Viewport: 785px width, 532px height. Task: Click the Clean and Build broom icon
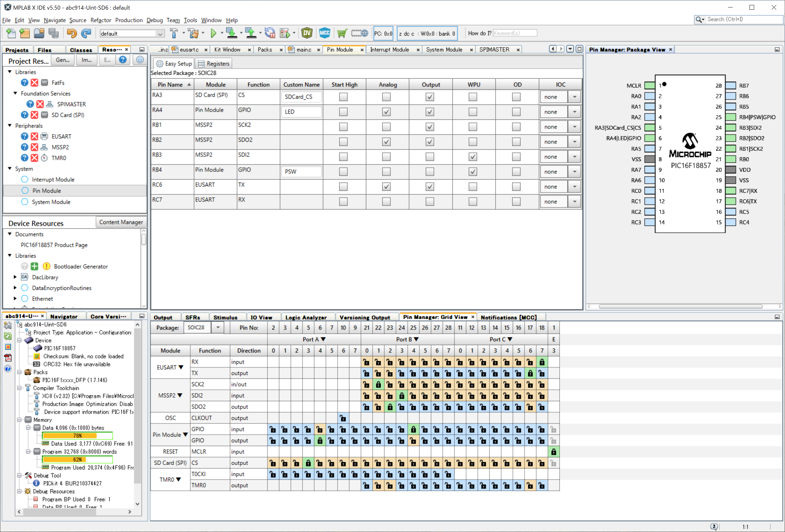pyautogui.click(x=194, y=33)
